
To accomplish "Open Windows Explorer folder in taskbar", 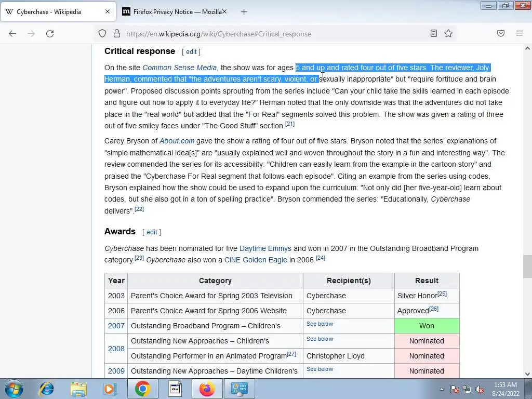I will point(78,389).
